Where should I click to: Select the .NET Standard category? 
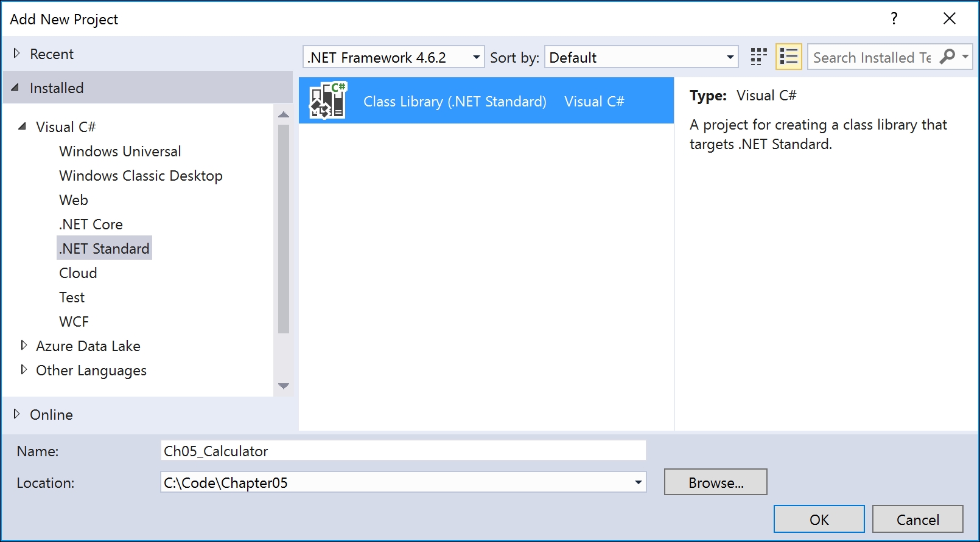104,248
